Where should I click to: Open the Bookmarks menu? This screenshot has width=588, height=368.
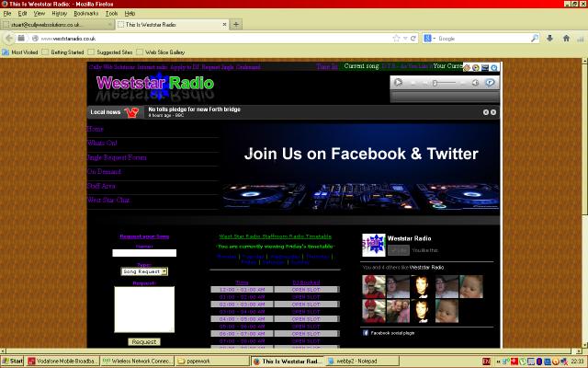tap(85, 14)
